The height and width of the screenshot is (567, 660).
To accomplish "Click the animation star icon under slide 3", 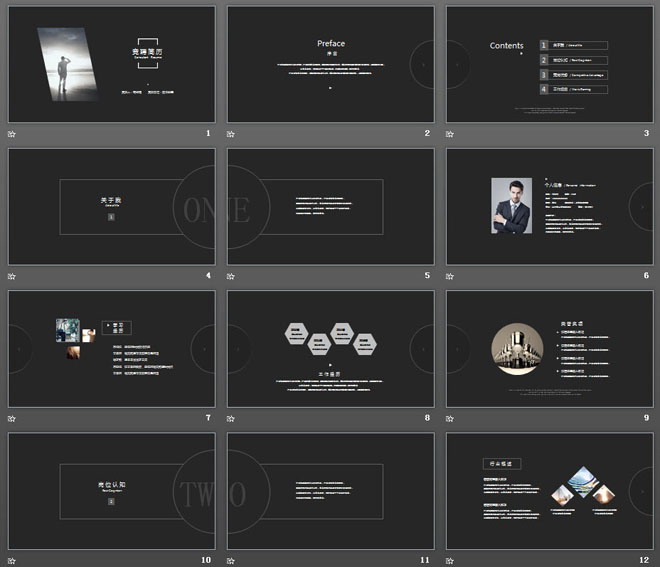I will point(450,134).
